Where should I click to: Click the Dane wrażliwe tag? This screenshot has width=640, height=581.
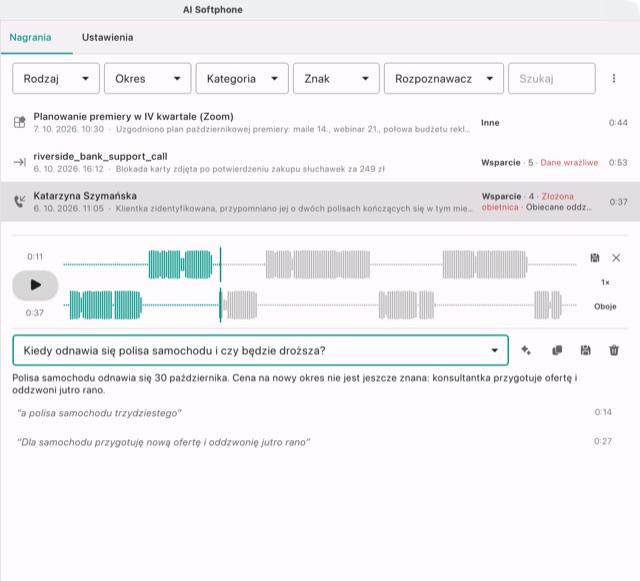coord(569,163)
